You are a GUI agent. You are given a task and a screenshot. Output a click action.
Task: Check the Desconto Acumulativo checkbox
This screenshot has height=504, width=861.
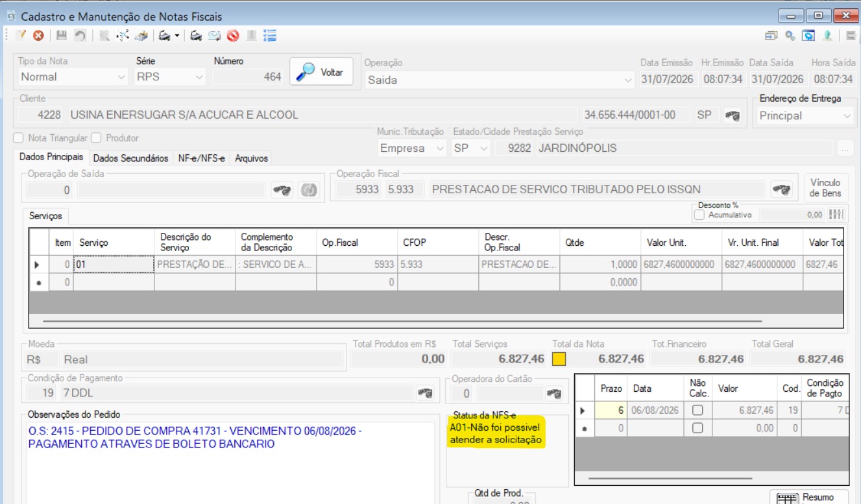(699, 215)
